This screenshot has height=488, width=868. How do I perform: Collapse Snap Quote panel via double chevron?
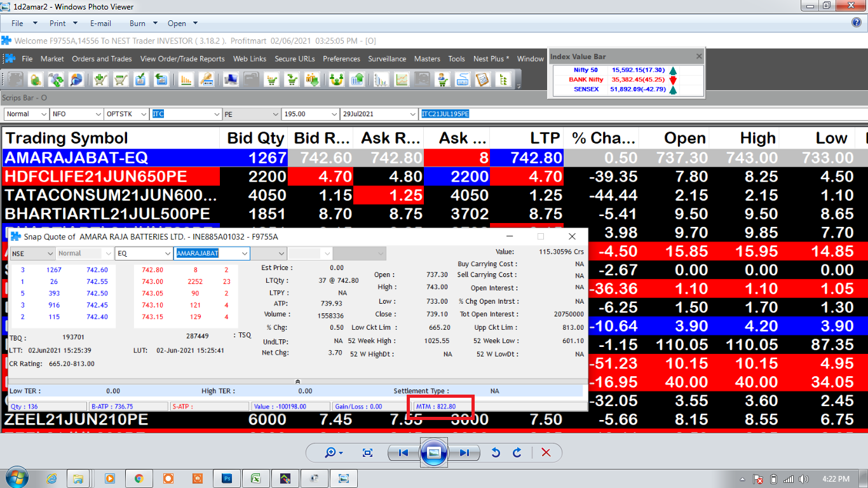[298, 381]
